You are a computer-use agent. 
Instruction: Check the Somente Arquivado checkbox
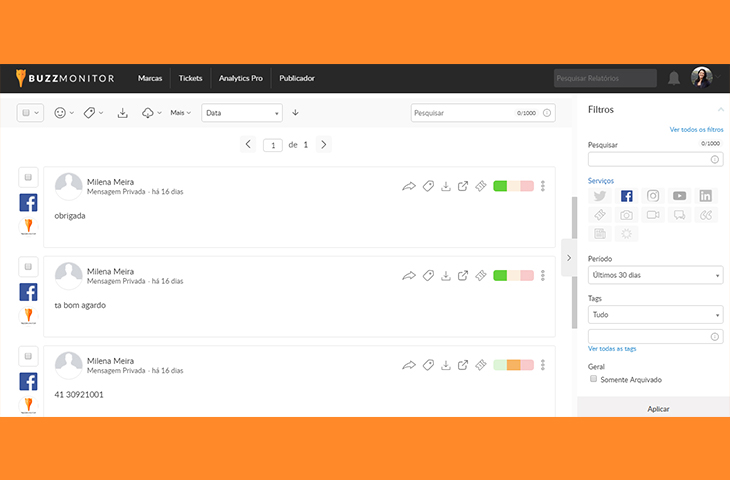[594, 379]
